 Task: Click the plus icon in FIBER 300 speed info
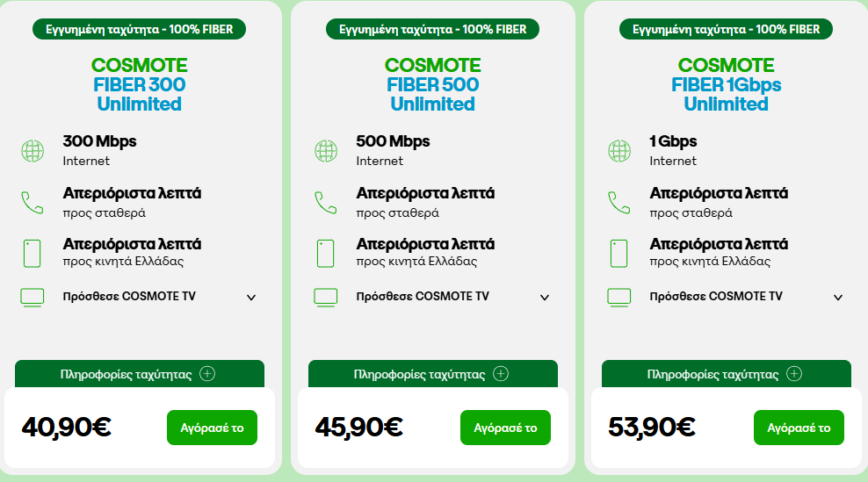tap(207, 374)
